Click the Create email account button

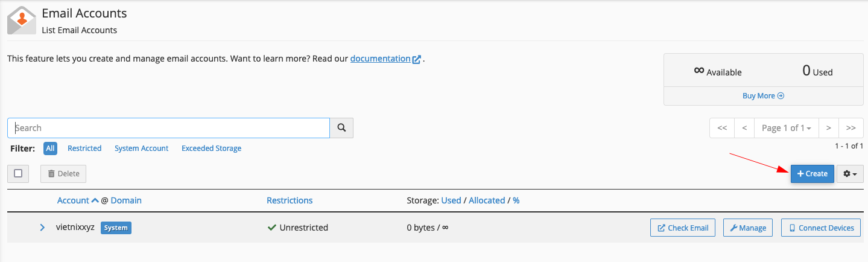coord(813,174)
